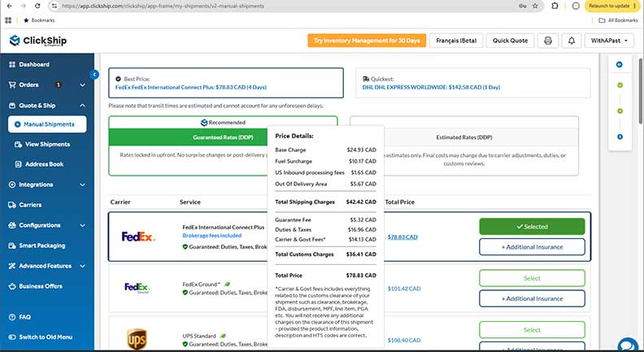644x352 pixels.
Task: Switch to Guaranteed Rates (DDP) tab
Action: [223, 137]
